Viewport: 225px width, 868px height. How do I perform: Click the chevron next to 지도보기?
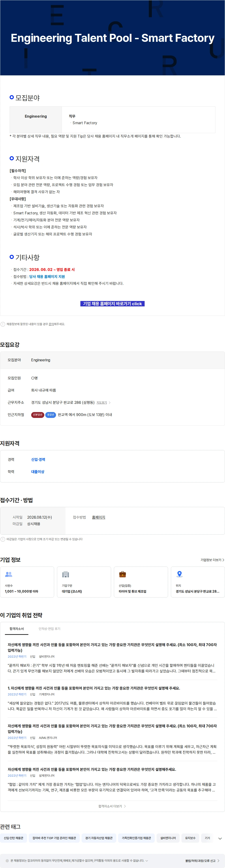pyautogui.click(x=110, y=403)
